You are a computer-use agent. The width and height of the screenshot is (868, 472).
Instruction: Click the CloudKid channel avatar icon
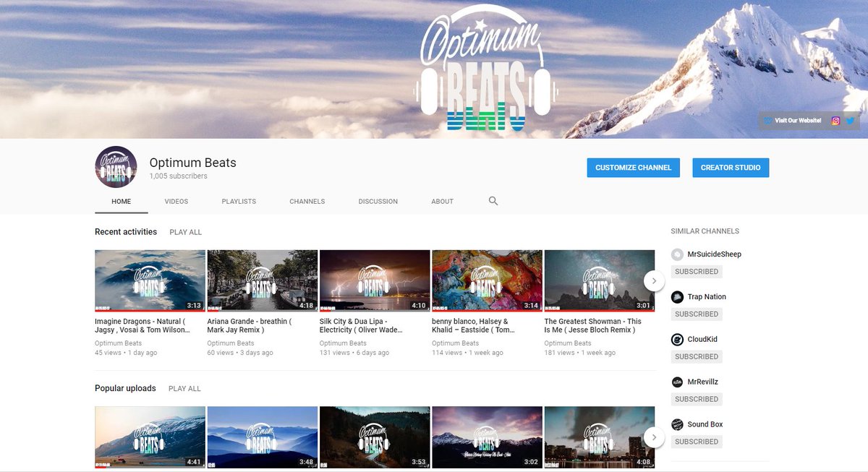(x=677, y=340)
